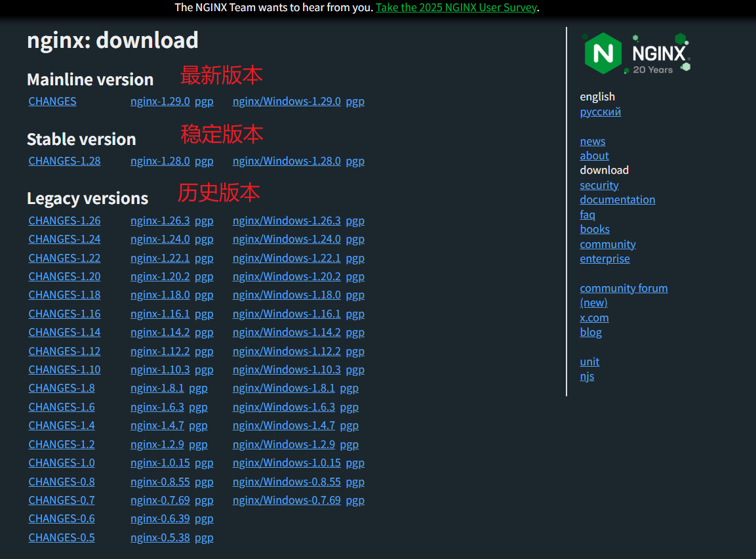
Task: Navigate to the njs page
Action: click(x=587, y=376)
